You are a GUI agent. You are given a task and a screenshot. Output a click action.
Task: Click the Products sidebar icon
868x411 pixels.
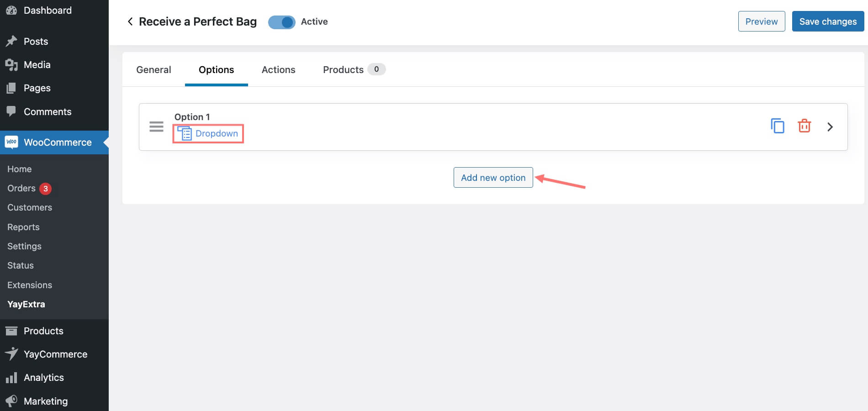(x=11, y=331)
